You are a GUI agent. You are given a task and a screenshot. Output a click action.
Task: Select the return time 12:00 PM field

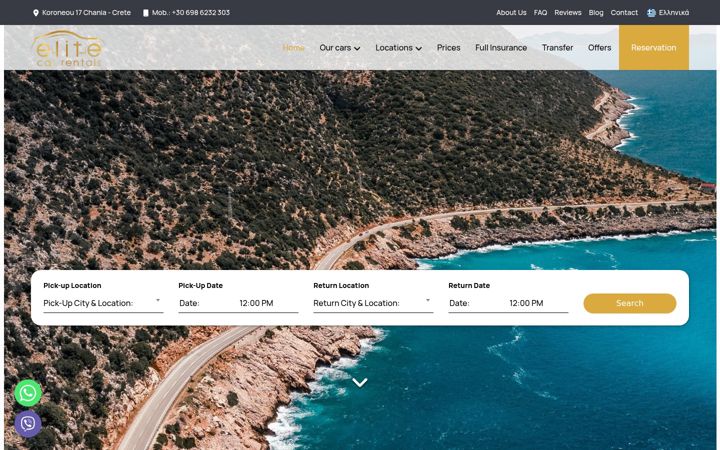(538, 303)
